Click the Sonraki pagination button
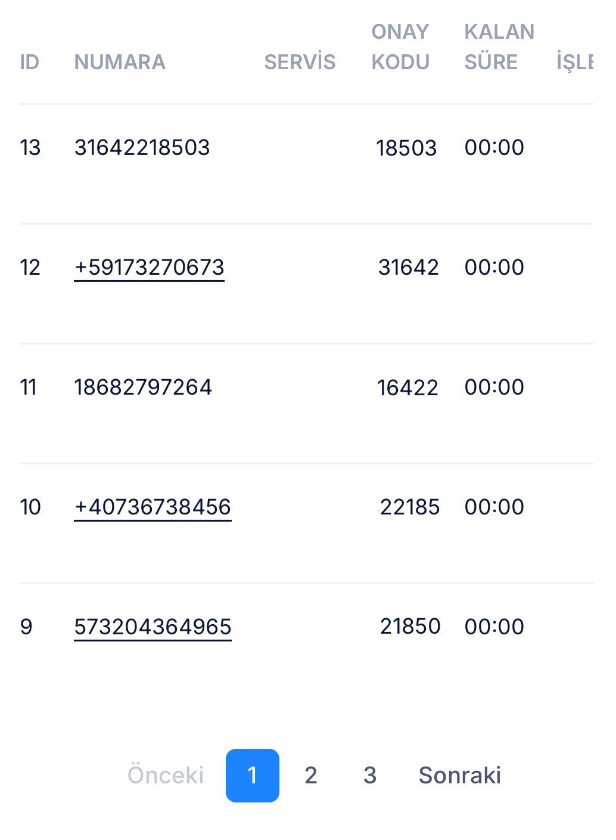The width and height of the screenshot is (616, 840). tap(459, 775)
